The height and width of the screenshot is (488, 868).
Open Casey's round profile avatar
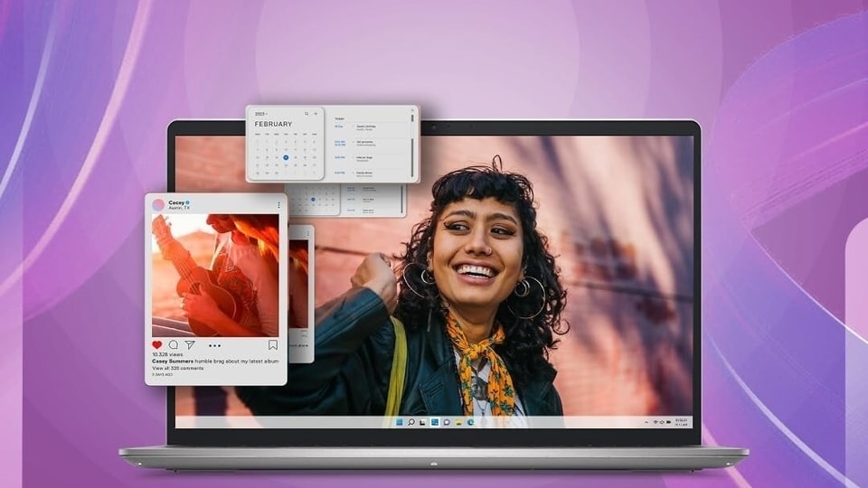(x=158, y=205)
